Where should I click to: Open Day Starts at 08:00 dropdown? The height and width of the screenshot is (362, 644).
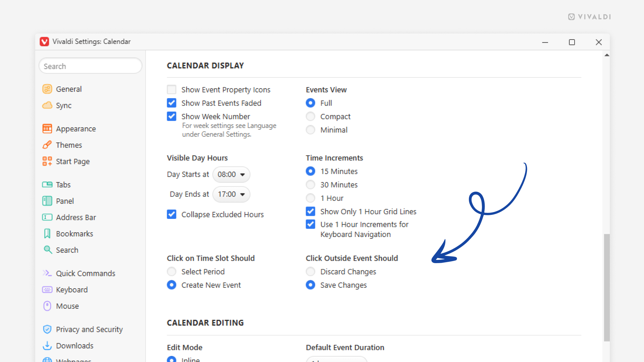[x=231, y=174]
